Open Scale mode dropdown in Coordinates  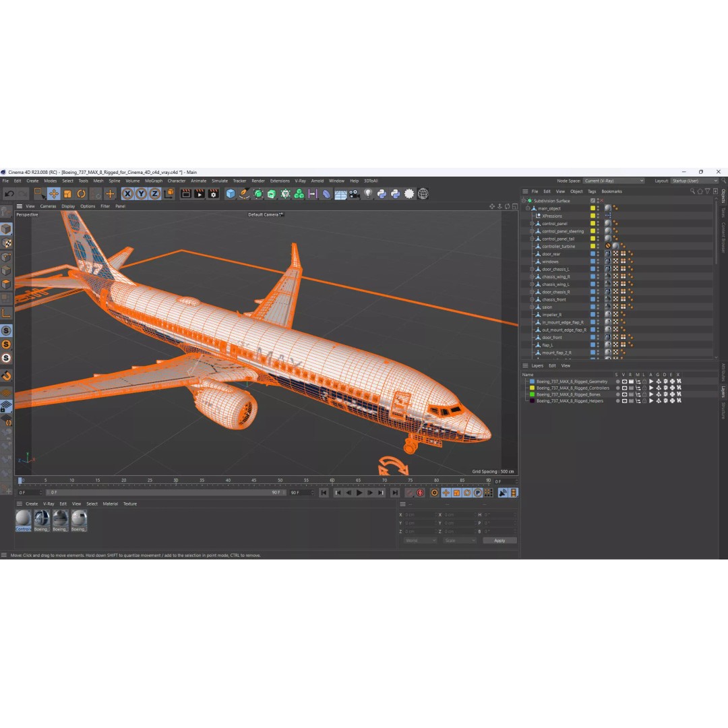point(460,541)
